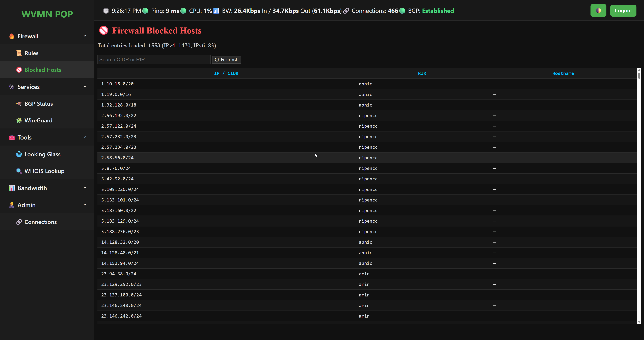Sort by the RIR column header
644x340 pixels.
tap(422, 73)
